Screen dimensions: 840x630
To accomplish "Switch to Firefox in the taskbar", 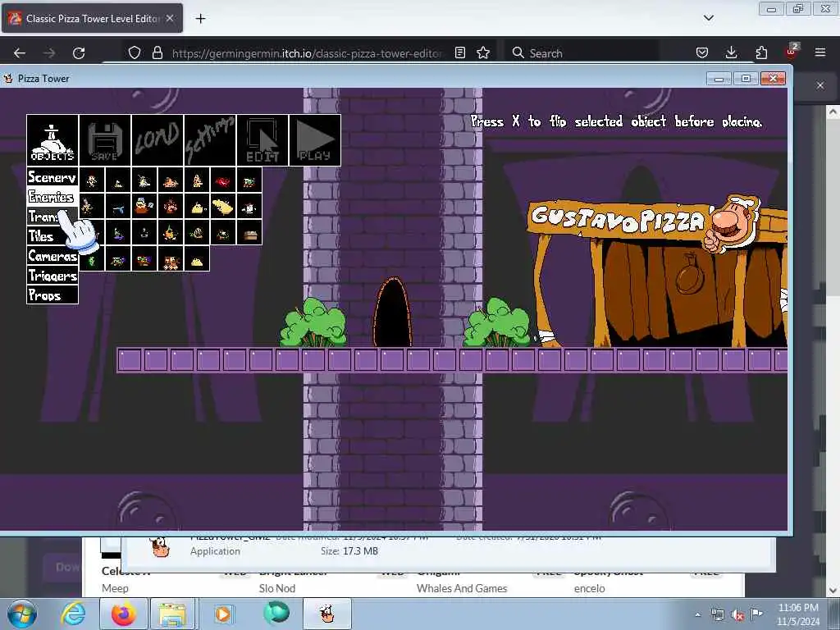I will click(123, 614).
